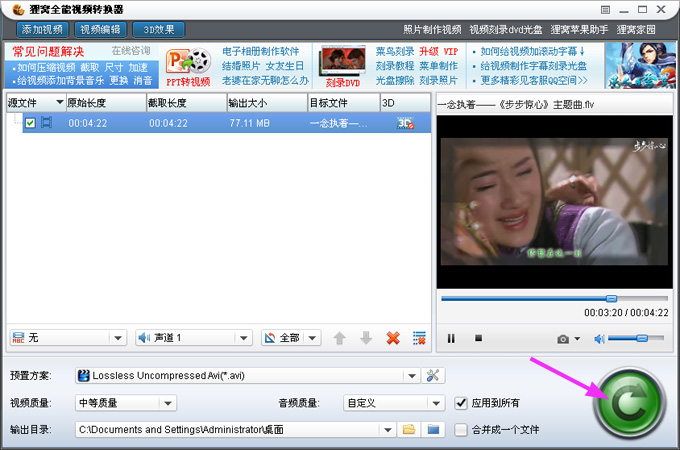680x450 pixels.
Task: Click the 在线咨询 link
Action: pyautogui.click(x=131, y=51)
